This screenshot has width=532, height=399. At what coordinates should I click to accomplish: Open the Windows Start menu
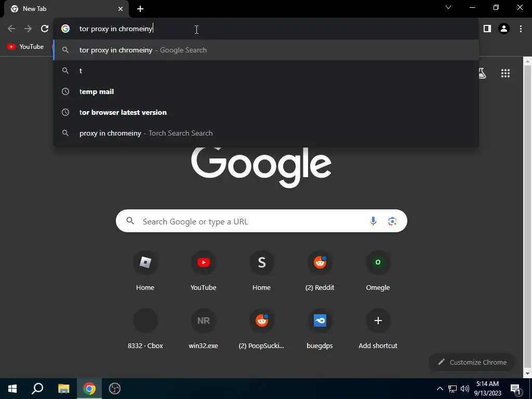coord(12,389)
